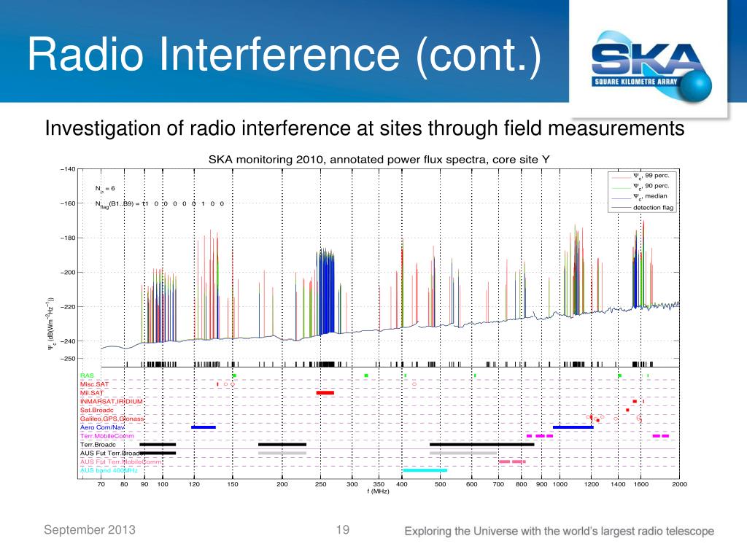Select the "RAS" row label
This screenshot has width=747, height=560.
click(88, 376)
